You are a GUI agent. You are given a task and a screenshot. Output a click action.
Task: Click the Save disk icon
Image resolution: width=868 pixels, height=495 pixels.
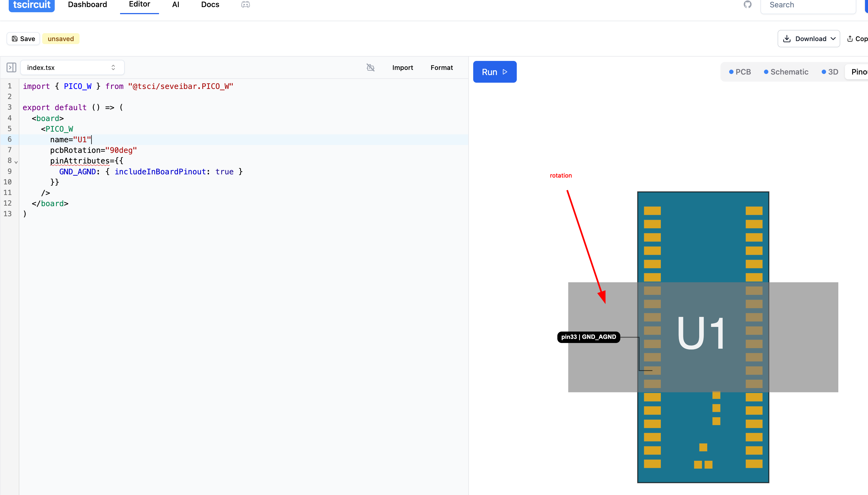15,39
